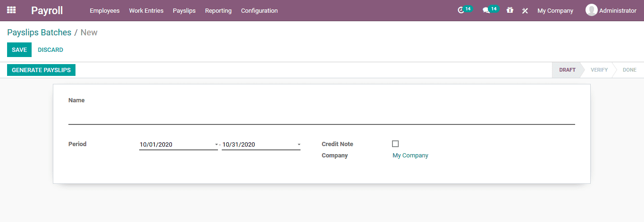Screen dimensions: 644x222
Task: Click the Discard button
Action: click(50, 50)
